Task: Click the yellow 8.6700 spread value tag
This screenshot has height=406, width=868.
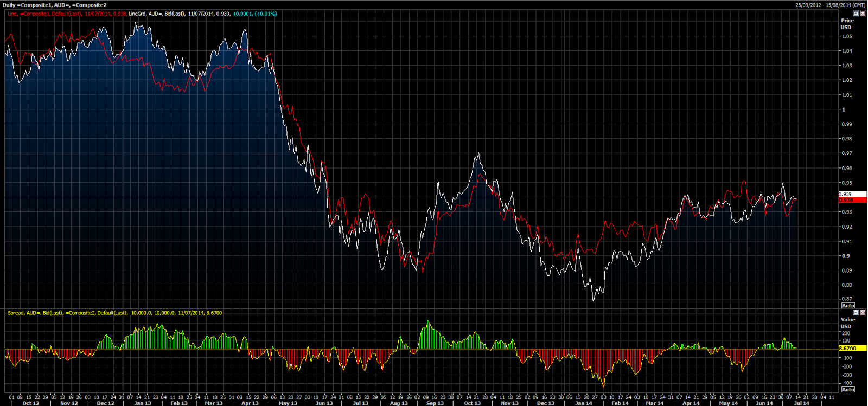Action: [852, 349]
